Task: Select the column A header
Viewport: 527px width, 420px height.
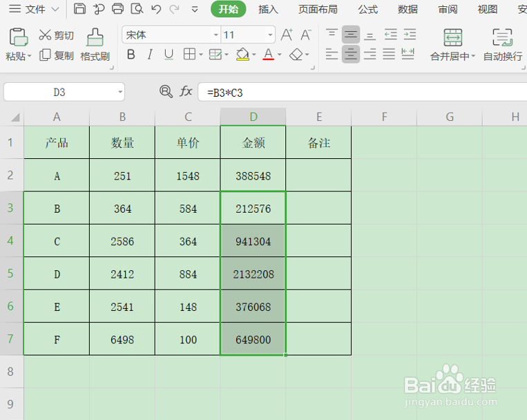Action: pos(57,117)
